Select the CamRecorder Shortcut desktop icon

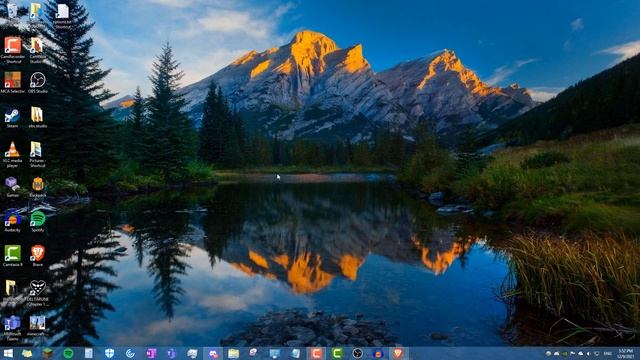point(13,50)
